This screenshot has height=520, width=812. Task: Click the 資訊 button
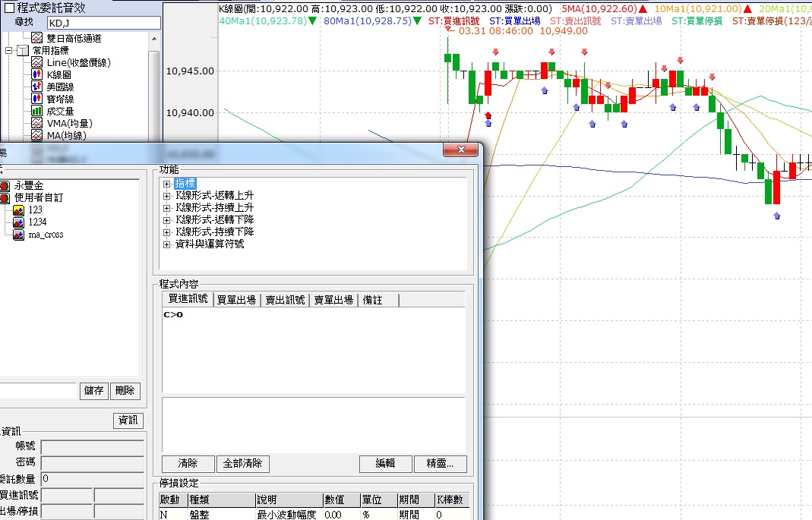pyautogui.click(x=128, y=420)
